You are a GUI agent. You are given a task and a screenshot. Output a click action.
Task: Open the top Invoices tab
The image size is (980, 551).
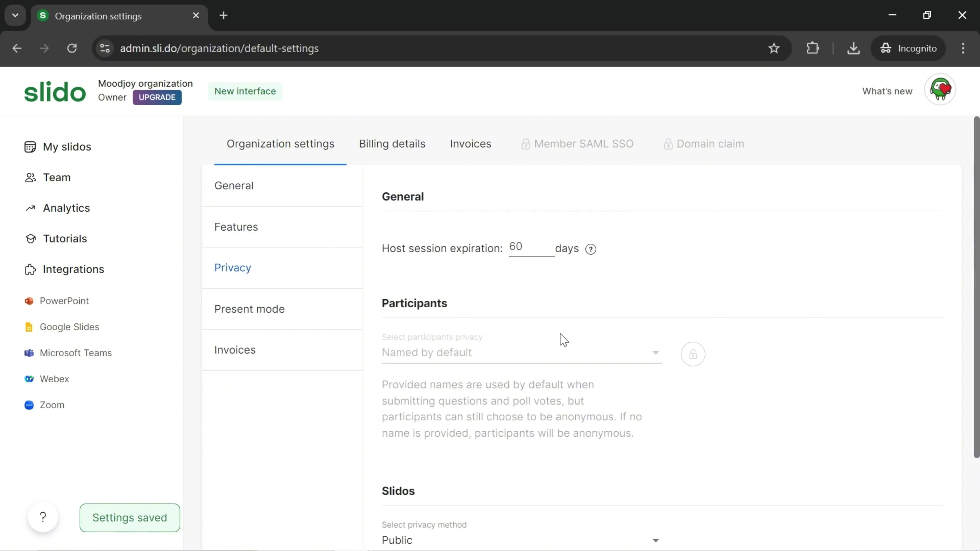coord(470,144)
